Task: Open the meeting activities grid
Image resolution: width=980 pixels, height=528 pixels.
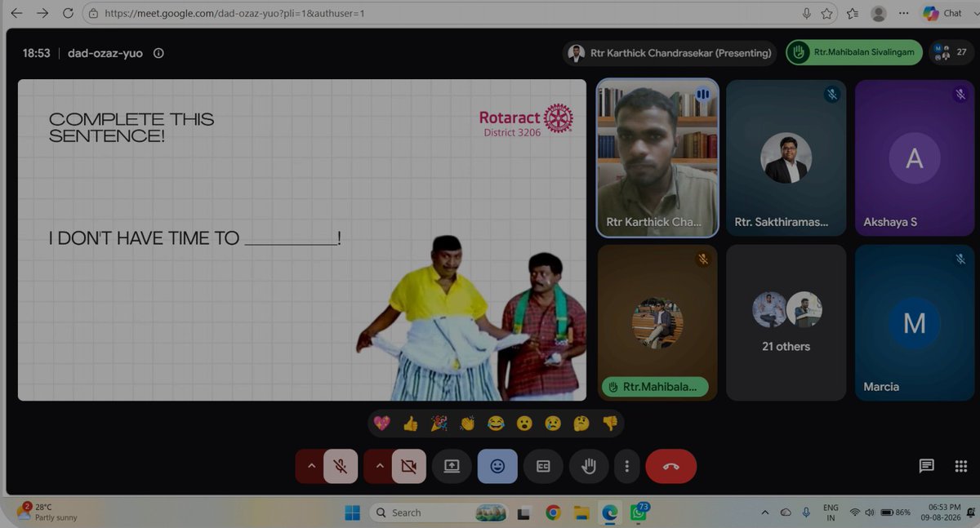Action: click(960, 466)
